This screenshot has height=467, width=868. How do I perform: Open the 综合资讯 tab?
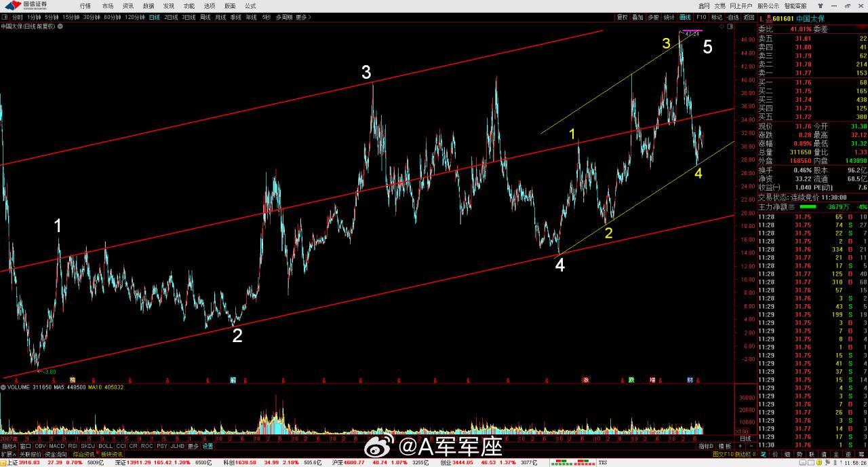[84, 454]
